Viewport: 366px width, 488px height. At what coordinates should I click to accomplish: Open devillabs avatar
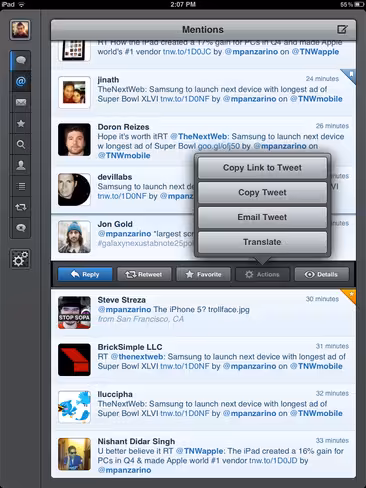tap(74, 189)
